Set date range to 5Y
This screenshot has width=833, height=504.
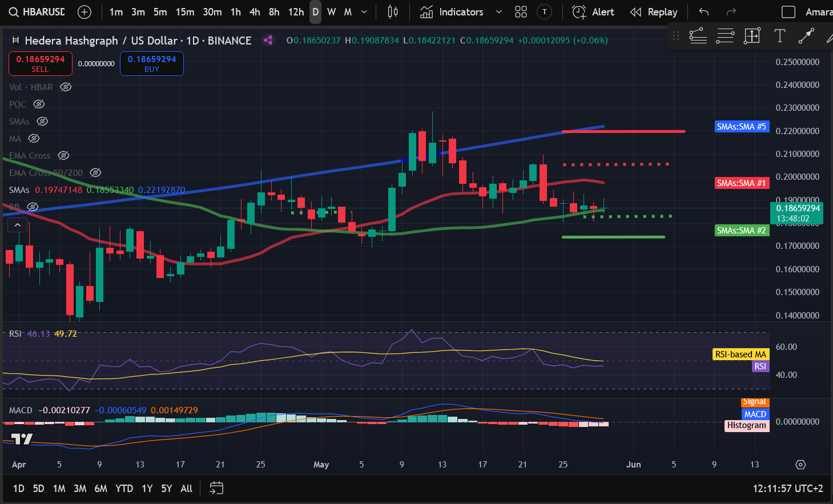pyautogui.click(x=167, y=489)
